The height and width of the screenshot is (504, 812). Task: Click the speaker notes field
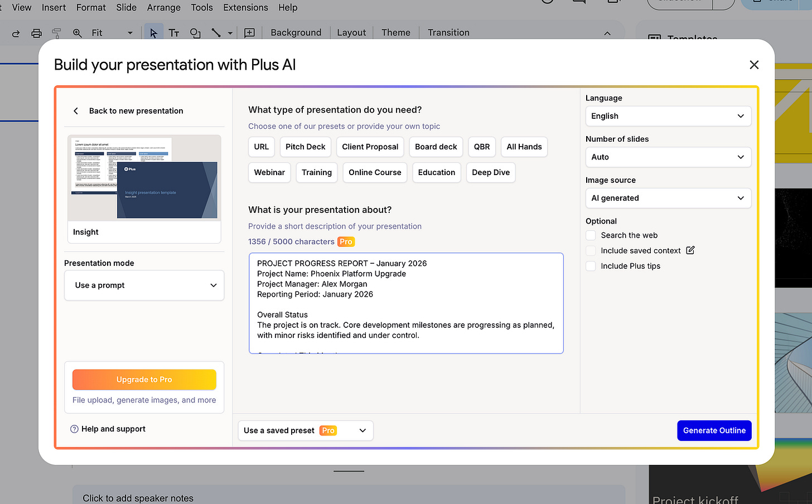coord(349,495)
